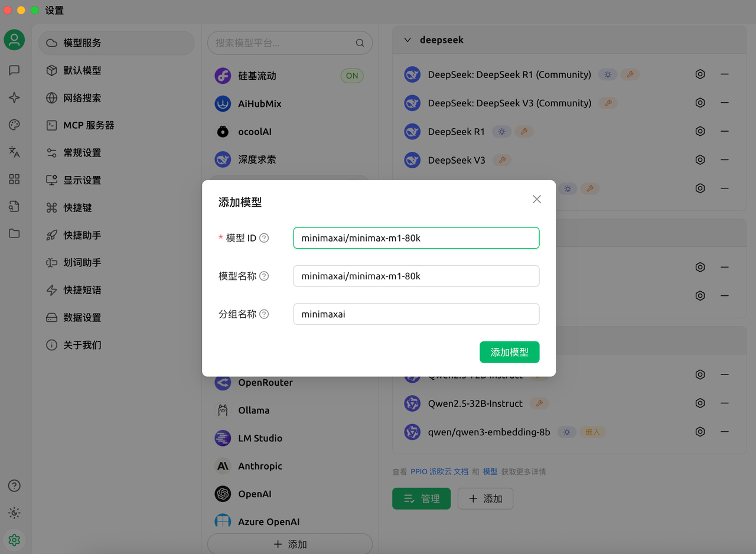Open the chat assistant sidebar icon

[x=14, y=70]
